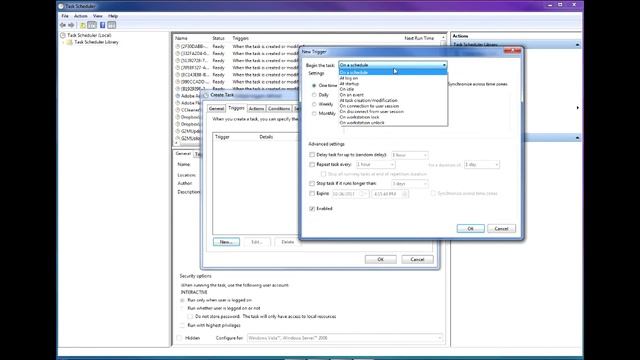Click the Back arrow in the toolbar
This screenshot has height=360, width=640.
[x=63, y=25]
